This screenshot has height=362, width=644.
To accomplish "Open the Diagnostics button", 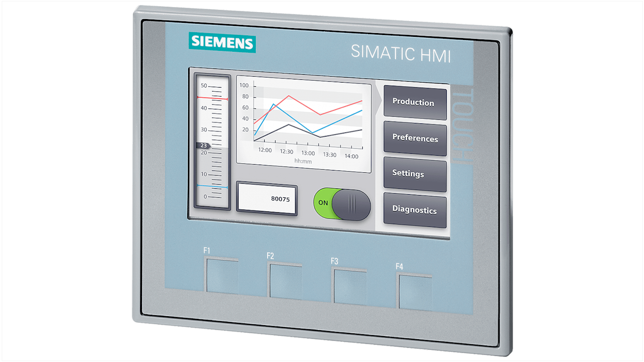I will click(x=415, y=210).
